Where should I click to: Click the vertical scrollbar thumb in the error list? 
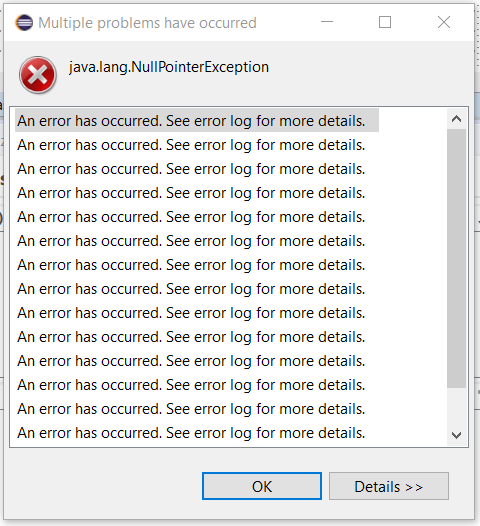click(x=456, y=258)
